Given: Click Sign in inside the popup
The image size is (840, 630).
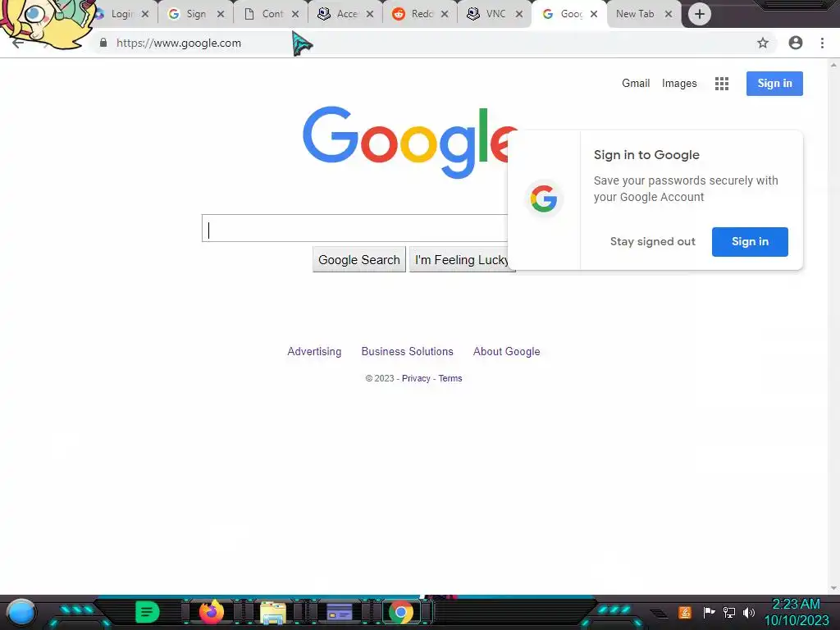Looking at the screenshot, I should tap(750, 242).
